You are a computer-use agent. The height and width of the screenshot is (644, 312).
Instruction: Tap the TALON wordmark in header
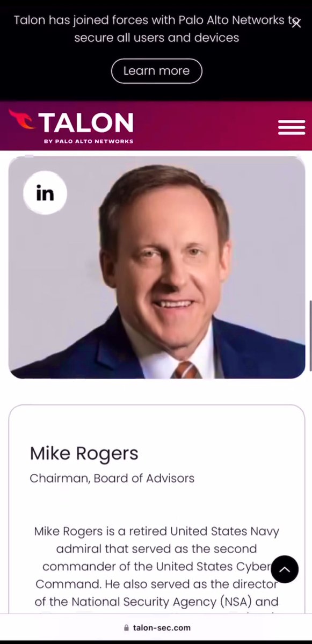(x=86, y=122)
